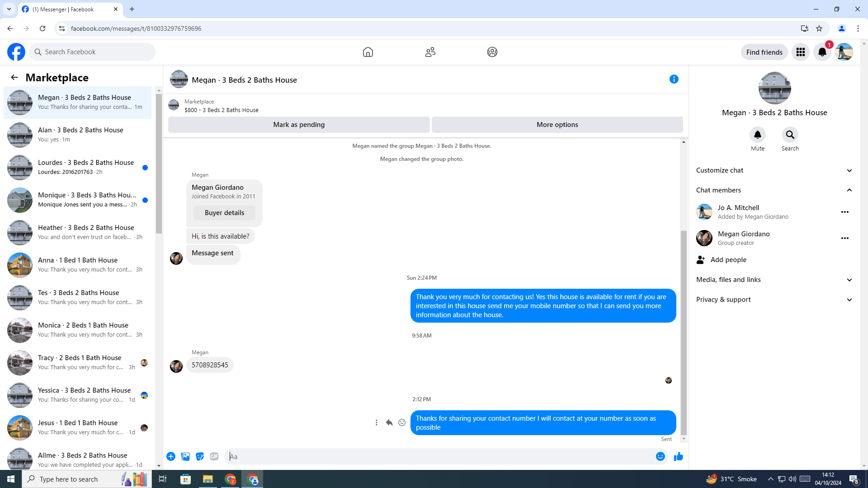The width and height of the screenshot is (868, 488).
Task: View Buyer details for Megan Giordano
Action: point(224,213)
